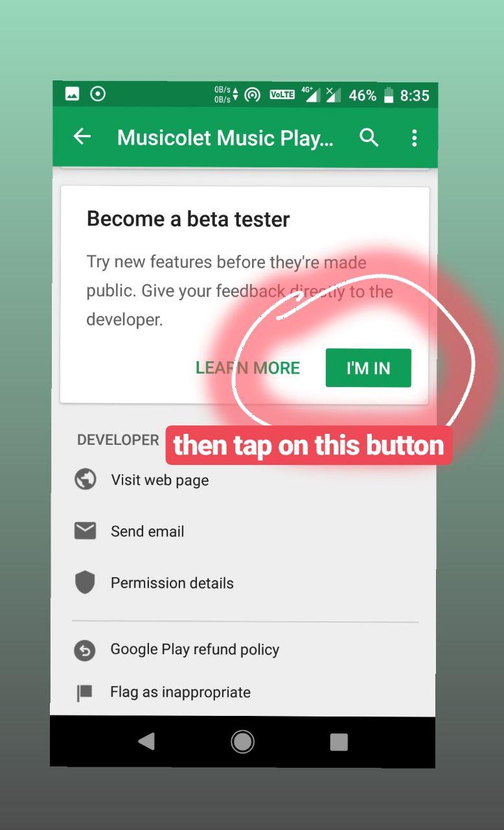This screenshot has height=830, width=504.
Task: Open Google Play refund policy
Action: tap(195, 649)
